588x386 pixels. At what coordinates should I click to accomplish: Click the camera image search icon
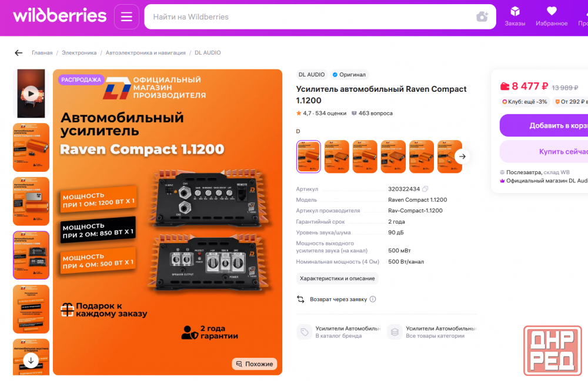point(482,16)
